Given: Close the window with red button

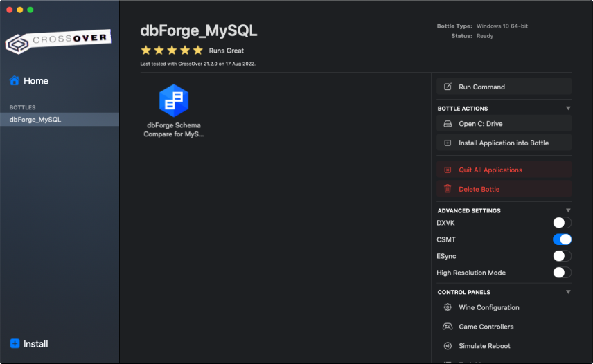Looking at the screenshot, I should [x=10, y=10].
